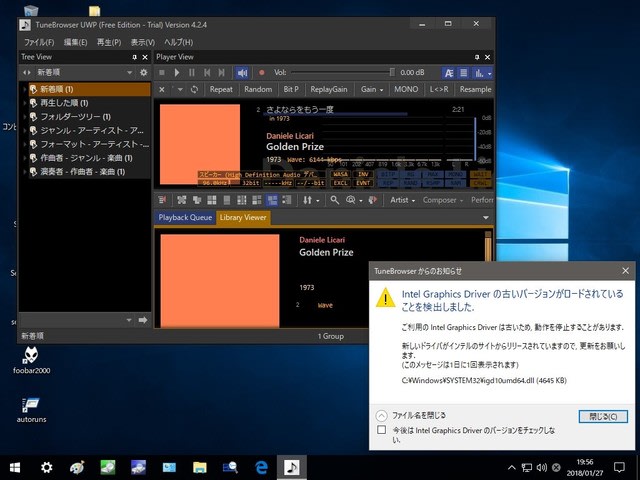640x480 pixels.
Task: Switch to Library Viewer tab
Action: tap(243, 218)
